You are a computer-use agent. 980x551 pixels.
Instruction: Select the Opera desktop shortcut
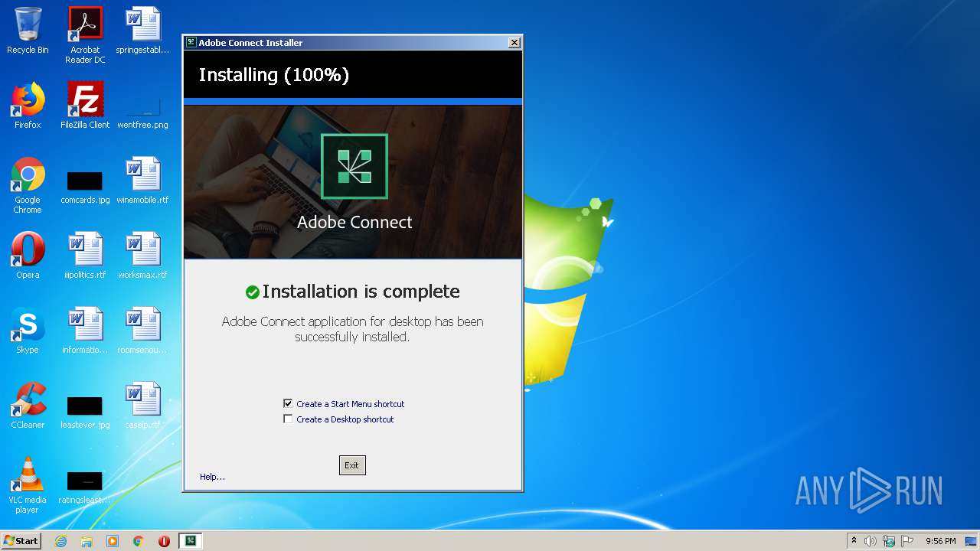(x=28, y=256)
